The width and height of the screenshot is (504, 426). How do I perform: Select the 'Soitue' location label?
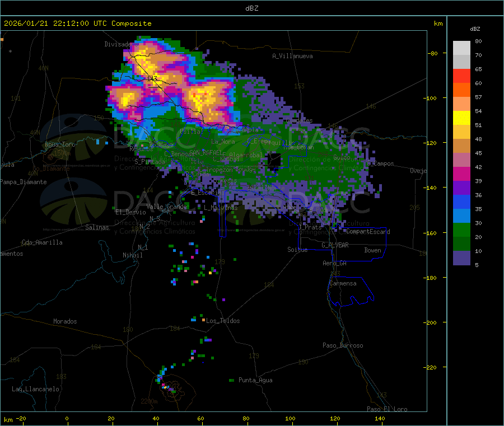pos(297,250)
